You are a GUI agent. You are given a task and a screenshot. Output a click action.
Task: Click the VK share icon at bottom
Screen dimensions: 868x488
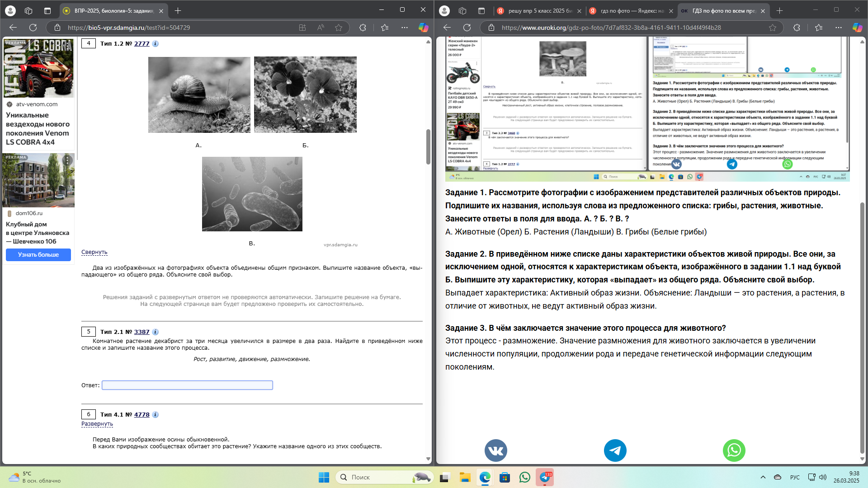[x=495, y=450]
